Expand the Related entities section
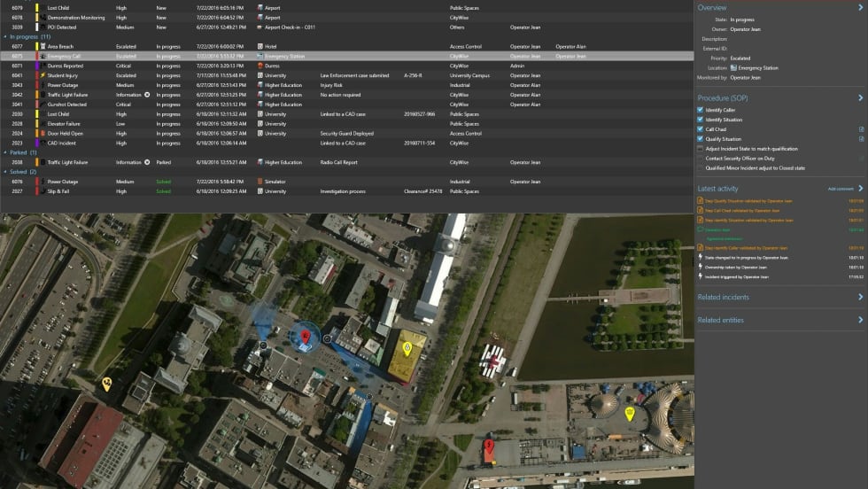The height and width of the screenshot is (489, 868). [860, 320]
